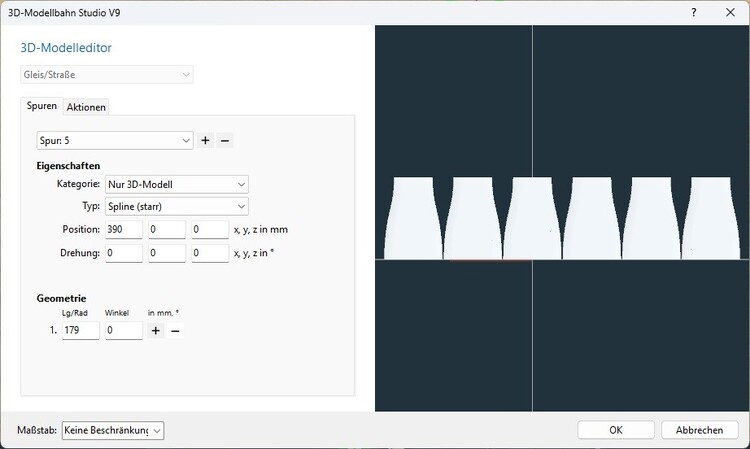
Task: Switch to the Aktionen tab
Action: (86, 107)
